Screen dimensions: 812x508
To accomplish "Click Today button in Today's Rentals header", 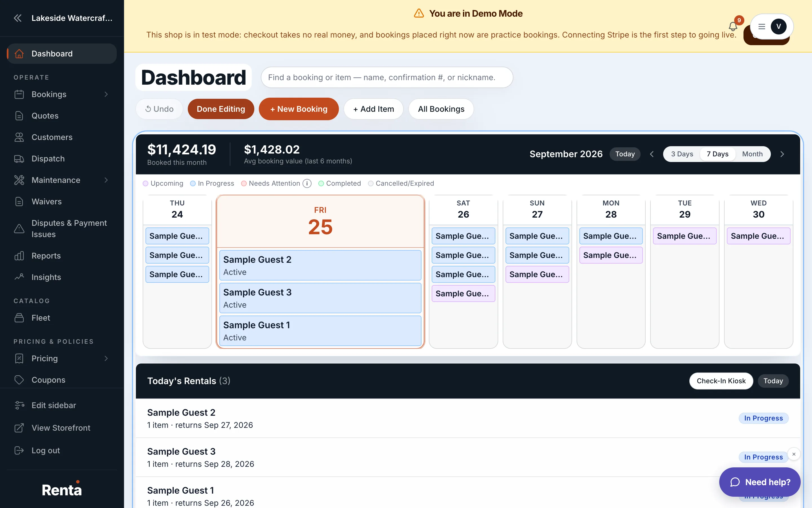I will pos(773,381).
